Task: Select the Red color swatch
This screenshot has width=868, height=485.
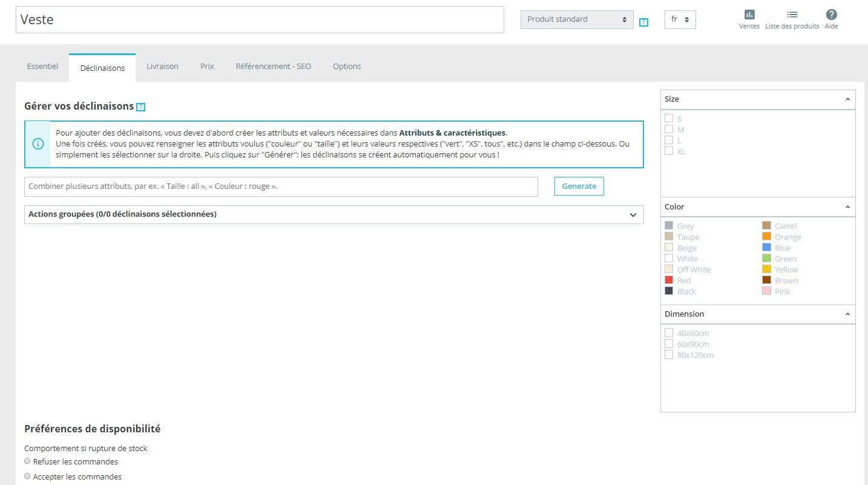Action: click(x=669, y=280)
